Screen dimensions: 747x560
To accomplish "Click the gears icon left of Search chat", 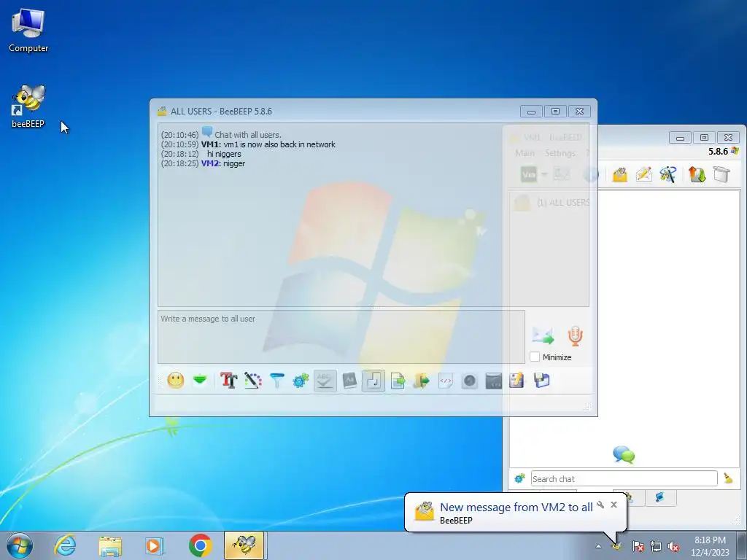I will 519,478.
